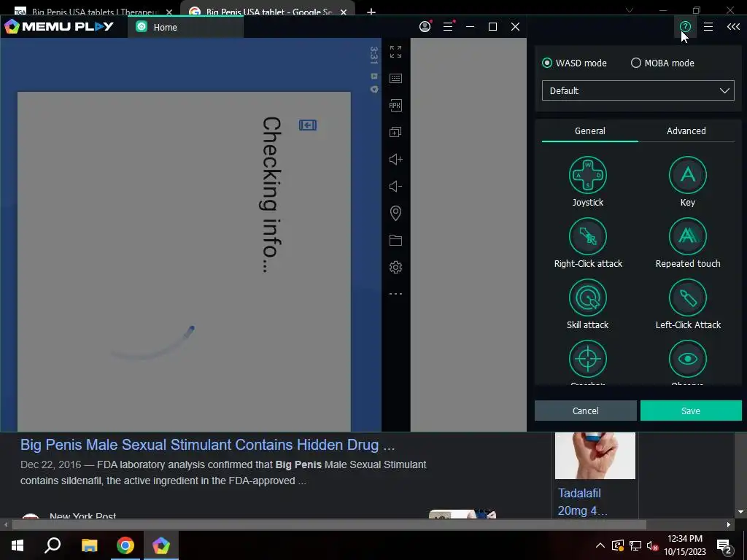Collapse the keymap panel with triple chevron
Screen dimensions: 747x560
(x=733, y=27)
